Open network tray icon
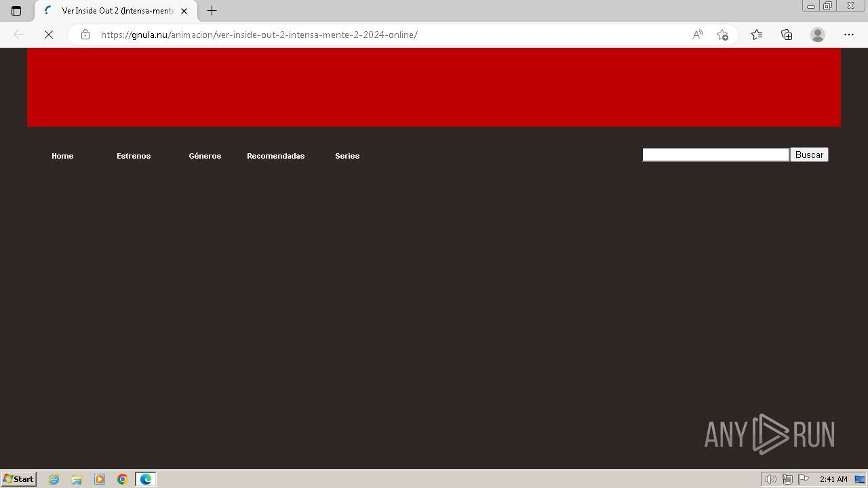This screenshot has height=488, width=868. point(787,479)
